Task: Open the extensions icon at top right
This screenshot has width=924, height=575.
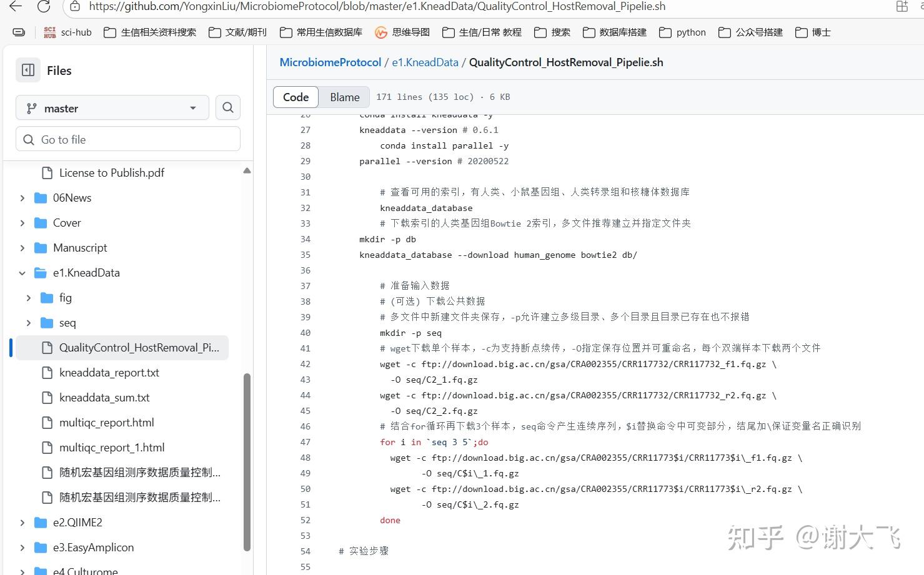Action: [902, 7]
